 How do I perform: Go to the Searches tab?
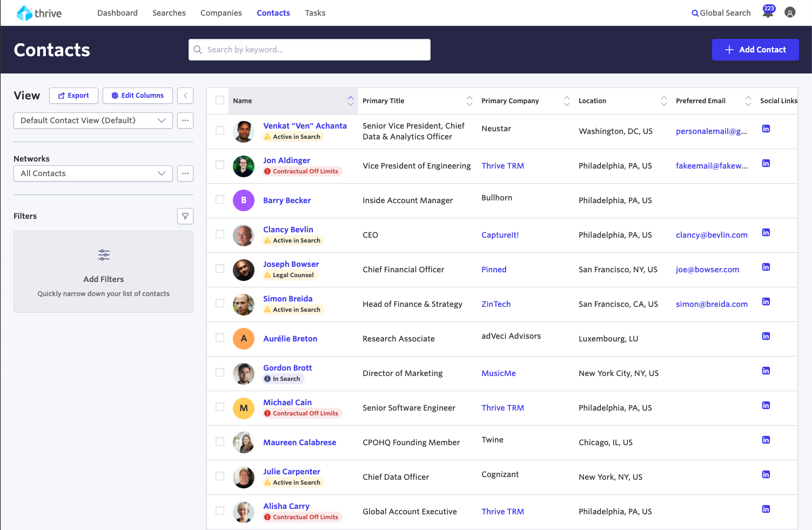(169, 13)
